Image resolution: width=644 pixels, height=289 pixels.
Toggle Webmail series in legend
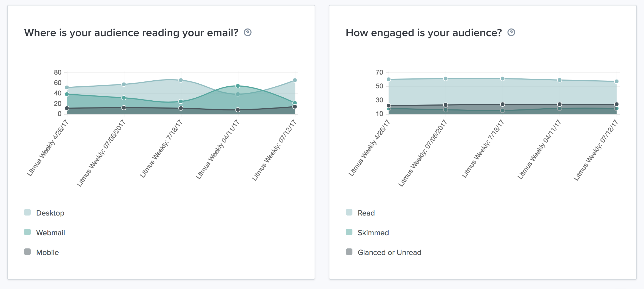[x=50, y=233]
